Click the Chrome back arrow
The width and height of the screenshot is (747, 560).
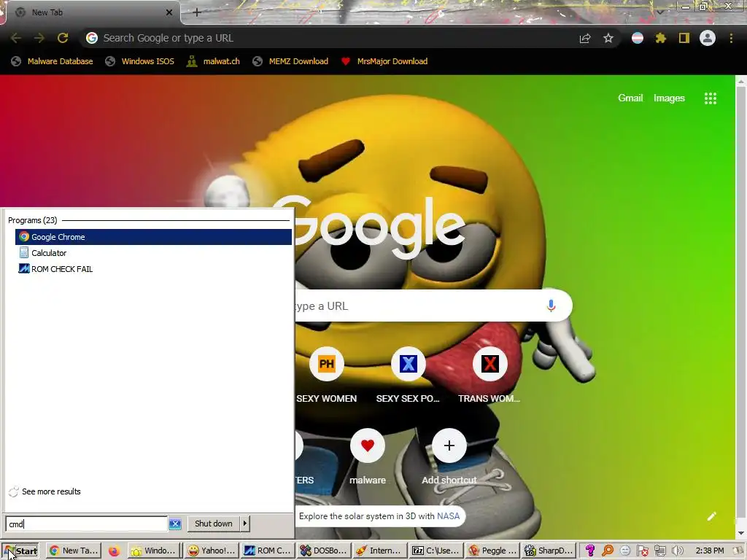click(x=16, y=38)
